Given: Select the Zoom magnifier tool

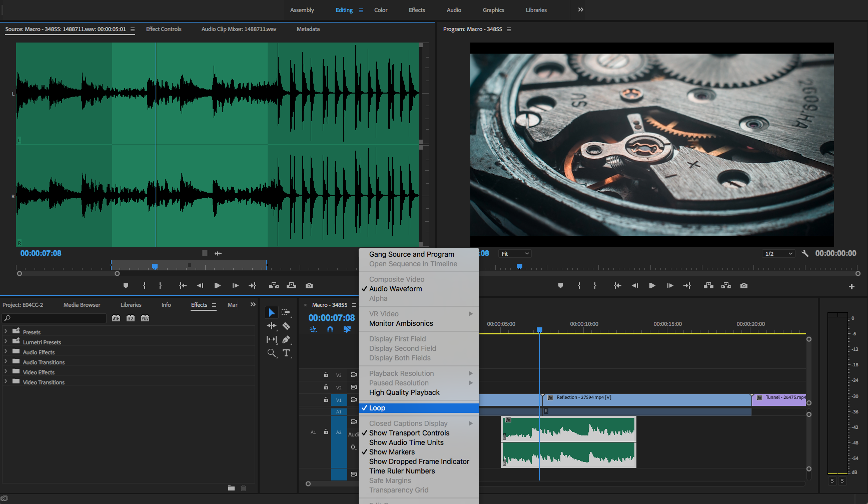Looking at the screenshot, I should click(272, 353).
